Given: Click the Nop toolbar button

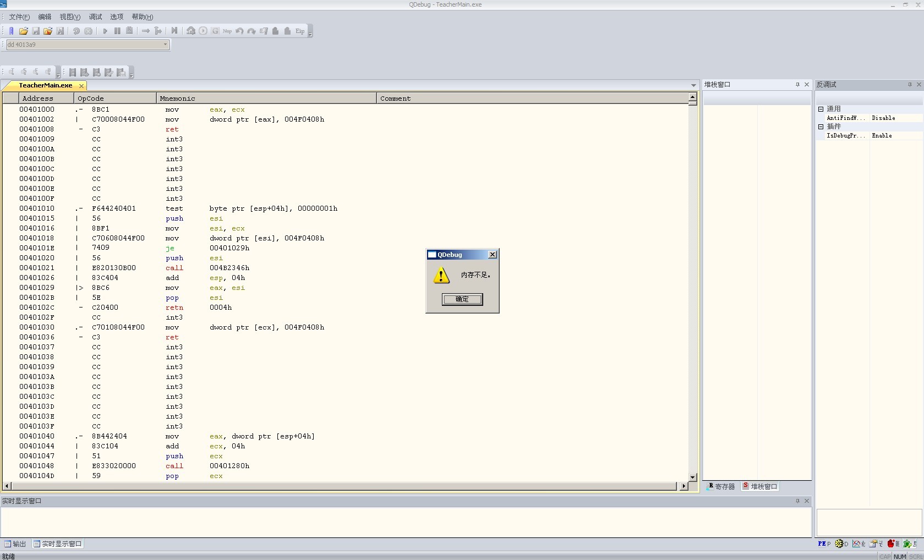Looking at the screenshot, I should pos(227,31).
